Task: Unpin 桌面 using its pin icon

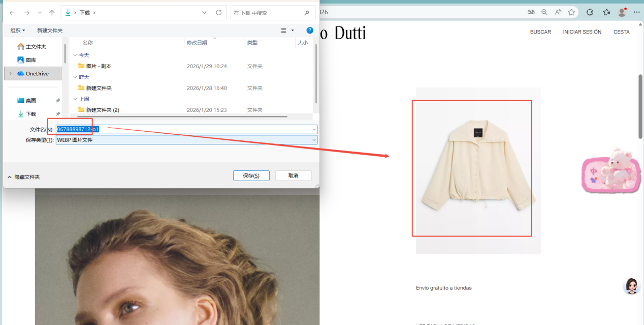Action: click(58, 101)
